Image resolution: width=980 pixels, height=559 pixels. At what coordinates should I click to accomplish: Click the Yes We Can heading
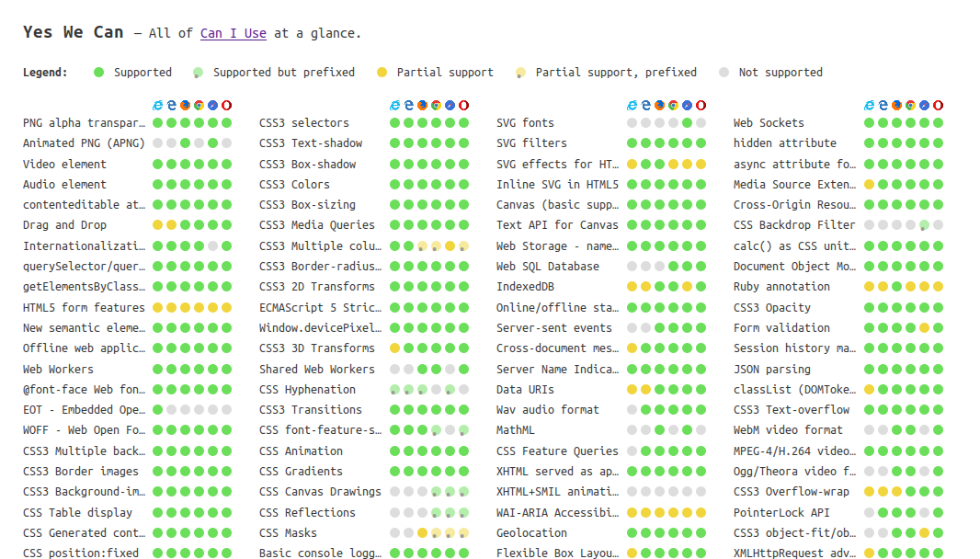(73, 32)
